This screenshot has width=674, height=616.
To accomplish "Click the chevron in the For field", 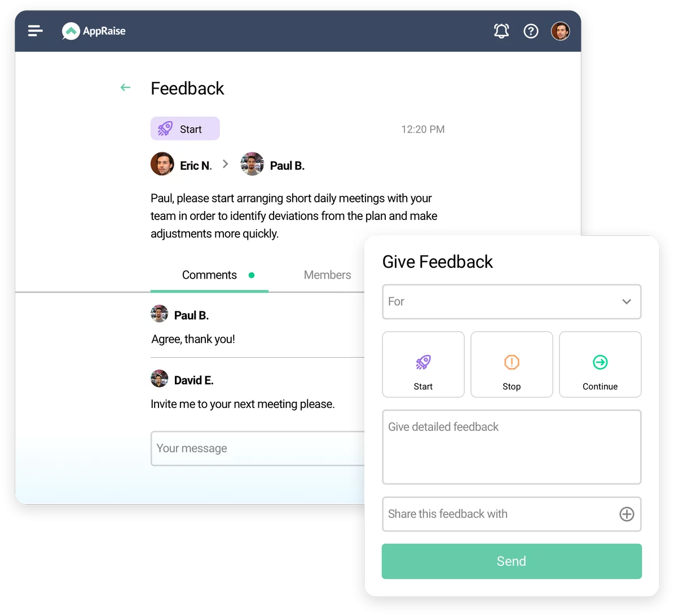I will click(627, 302).
